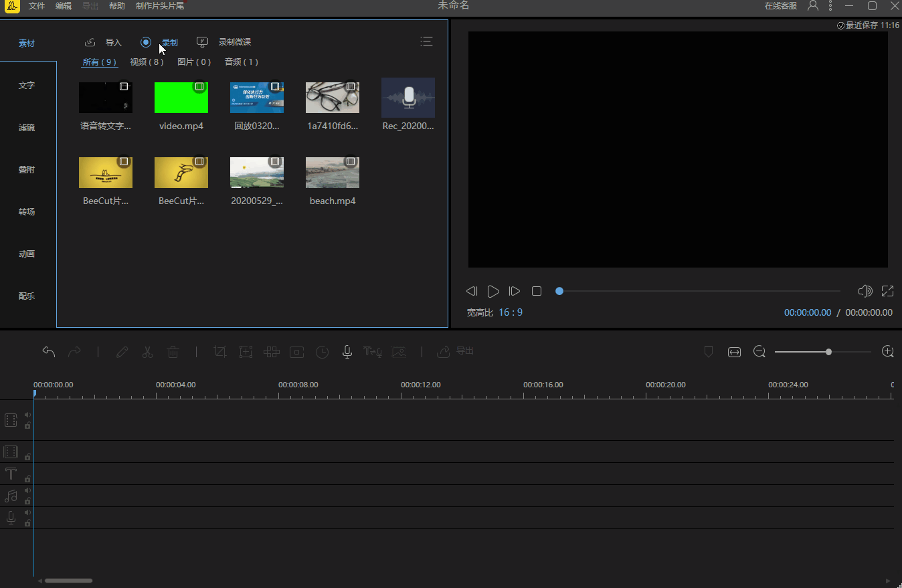902x588 pixels.
Task: Switch to 滤镜 sidebar tab
Action: 27,128
